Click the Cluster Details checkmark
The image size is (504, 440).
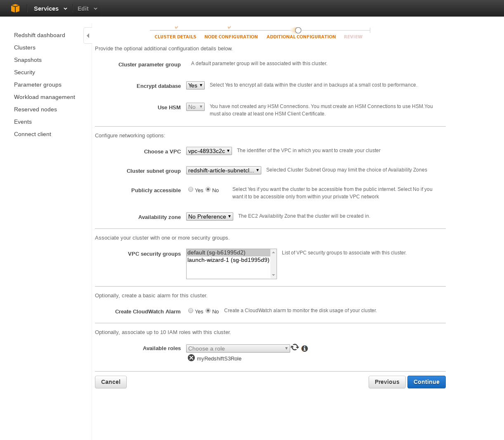176,27
